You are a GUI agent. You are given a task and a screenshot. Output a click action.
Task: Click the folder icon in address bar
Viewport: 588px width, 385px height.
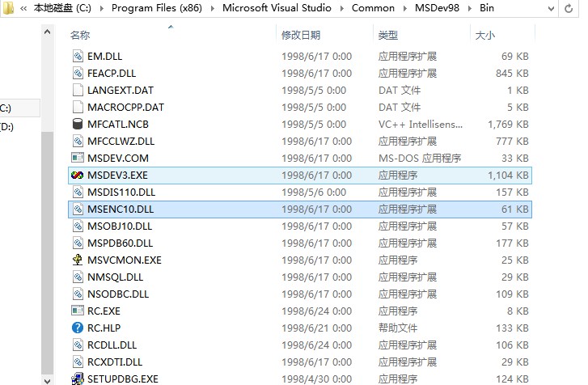point(8,7)
